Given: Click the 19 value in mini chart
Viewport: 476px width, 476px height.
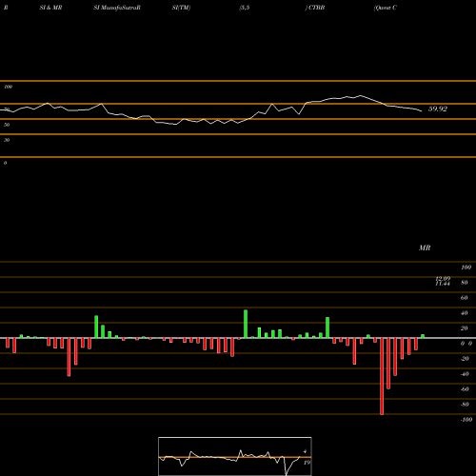Looking at the screenshot, I should point(307,463).
